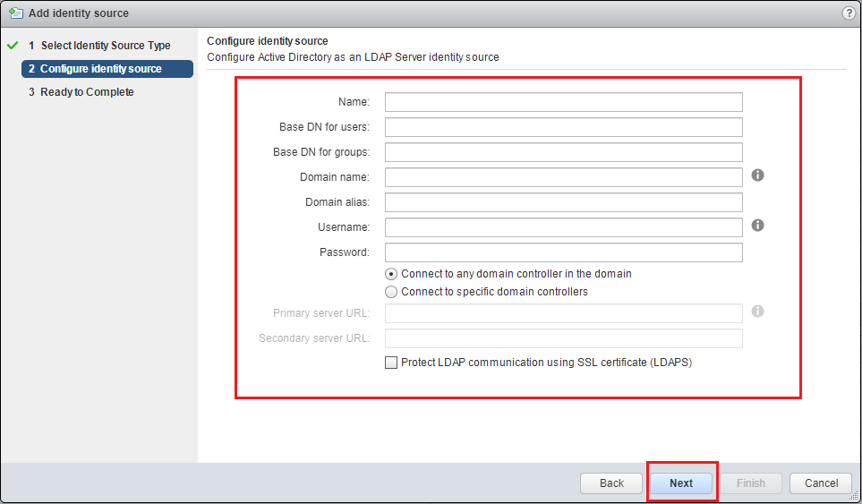The height and width of the screenshot is (504, 862).
Task: Show info tooltip for Primary server URL
Action: click(757, 312)
